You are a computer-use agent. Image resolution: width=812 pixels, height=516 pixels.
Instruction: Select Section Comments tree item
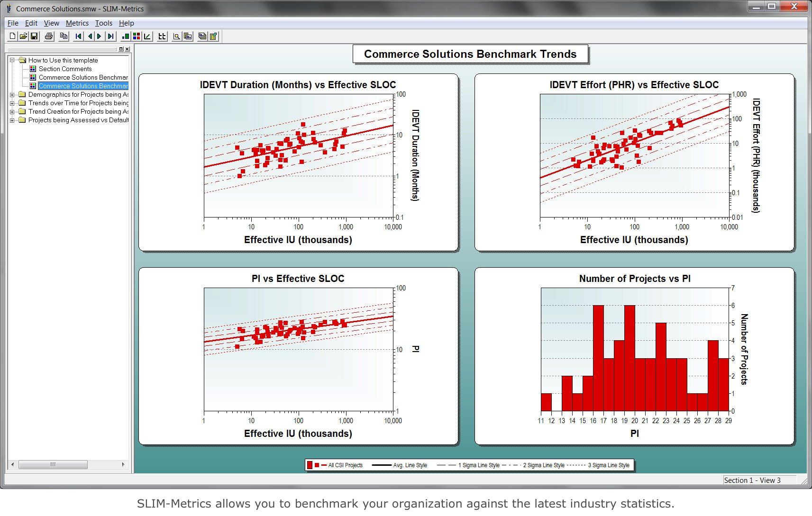click(x=65, y=69)
